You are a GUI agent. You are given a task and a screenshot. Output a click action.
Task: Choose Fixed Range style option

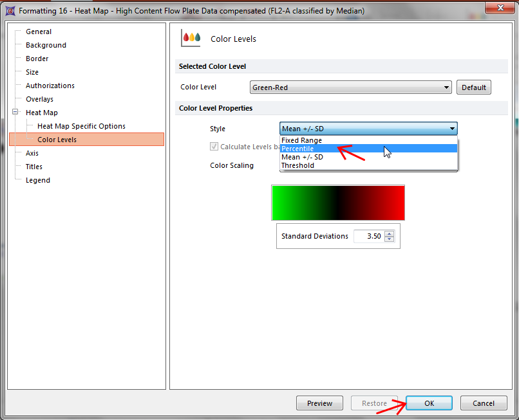pos(301,140)
